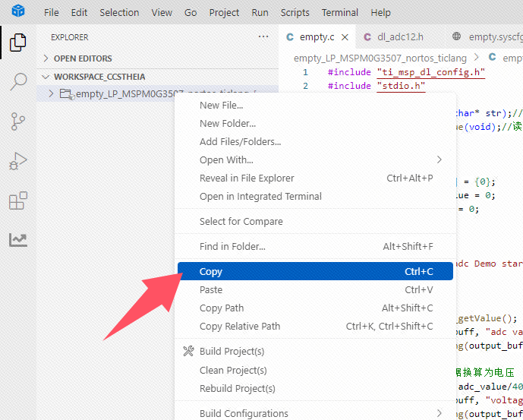The width and height of the screenshot is (523, 420).
Task: Collapse the WORKSPACE_CCSTHEIA section
Action: click(x=46, y=77)
